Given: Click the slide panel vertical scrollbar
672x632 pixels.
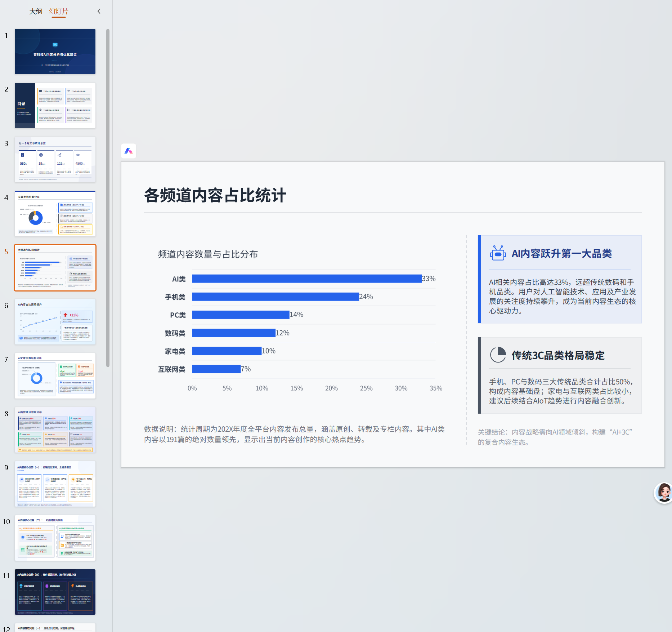Looking at the screenshot, I should 108,198.
